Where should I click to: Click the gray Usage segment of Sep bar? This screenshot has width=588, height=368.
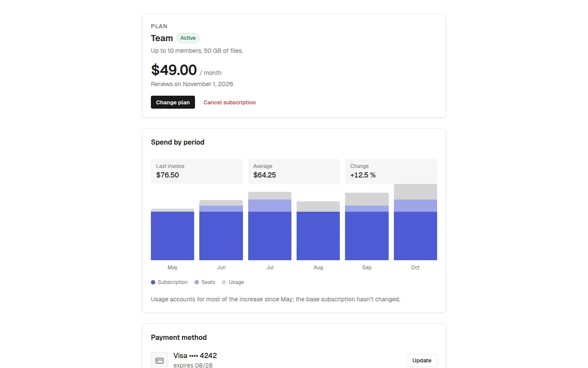pos(367,199)
